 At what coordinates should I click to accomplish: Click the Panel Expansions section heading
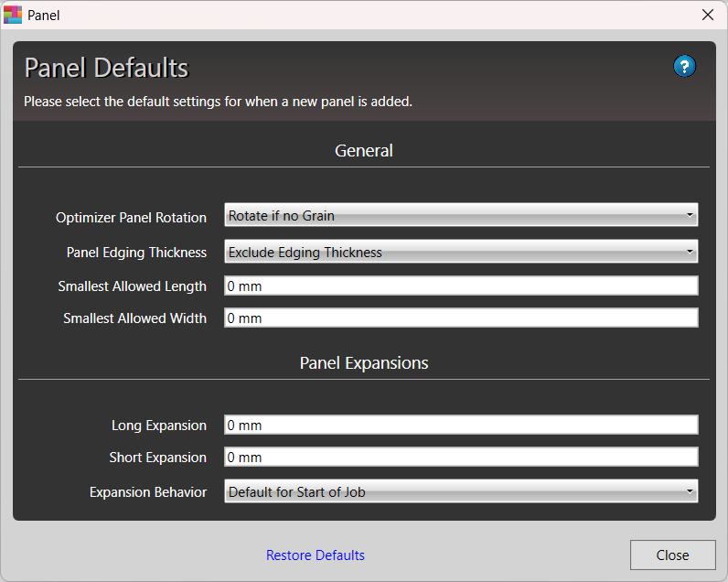coord(364,363)
